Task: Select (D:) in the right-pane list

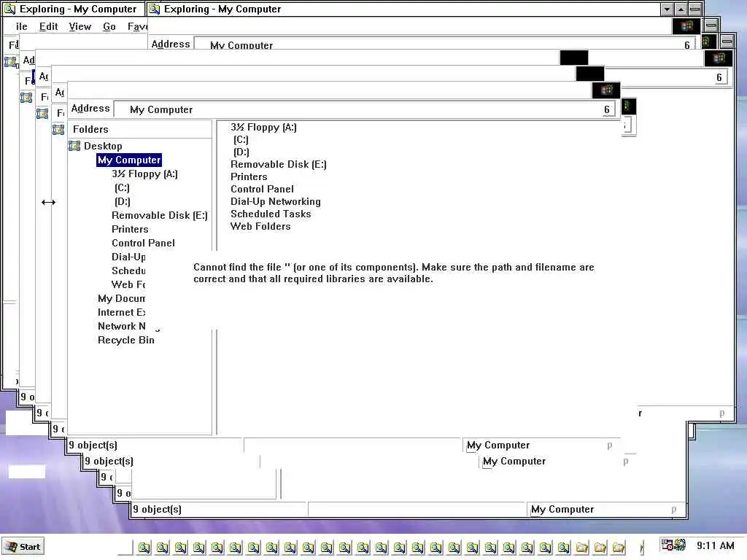Action: pos(241,152)
